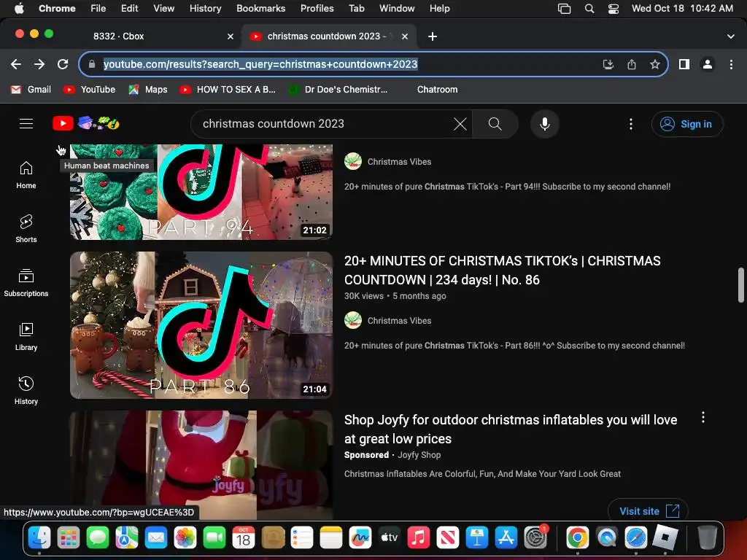
Task: Start voice search with the microphone
Action: tap(544, 124)
